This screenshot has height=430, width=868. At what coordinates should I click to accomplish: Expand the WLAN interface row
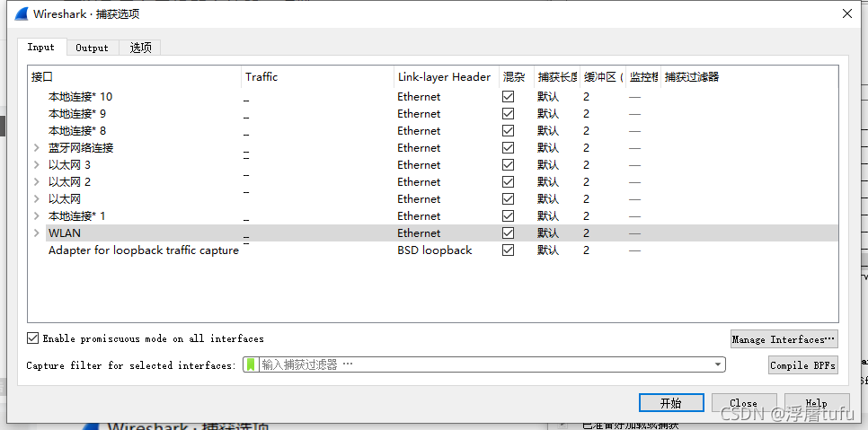pos(37,233)
